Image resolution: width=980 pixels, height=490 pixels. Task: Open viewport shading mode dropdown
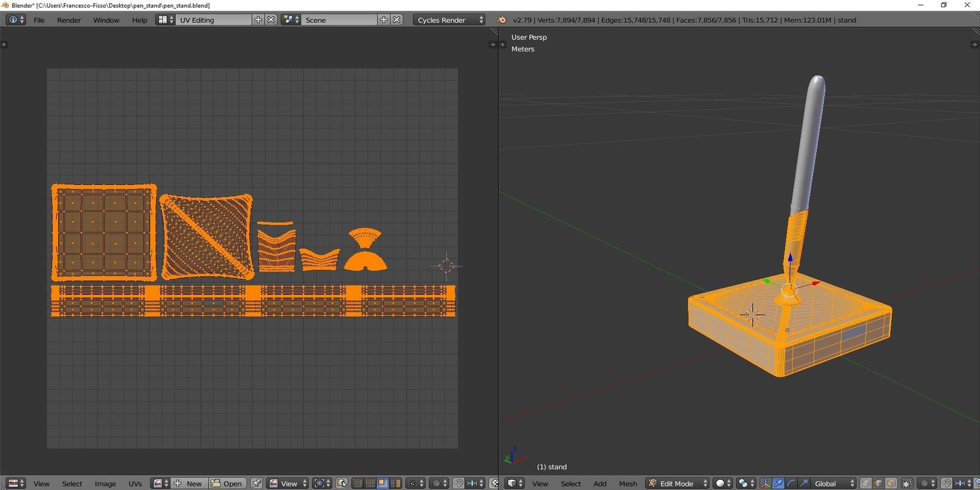click(723, 483)
